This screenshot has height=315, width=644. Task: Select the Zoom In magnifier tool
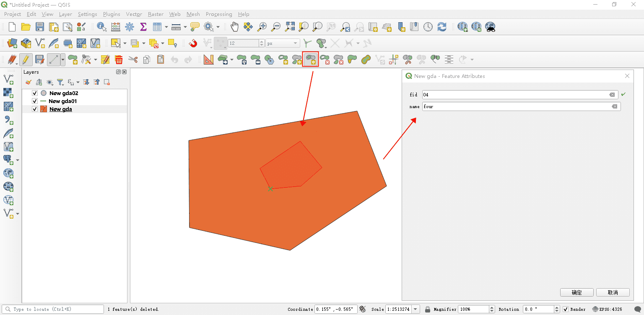coord(262,27)
